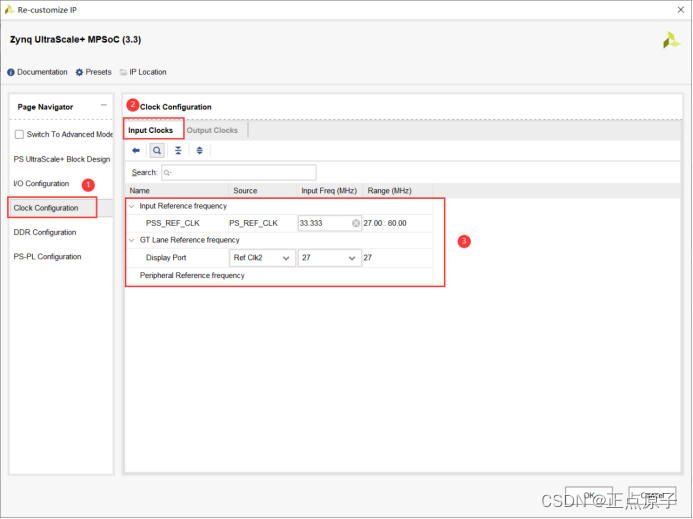Open the Documentation link
The height and width of the screenshot is (519, 693).
click(38, 72)
